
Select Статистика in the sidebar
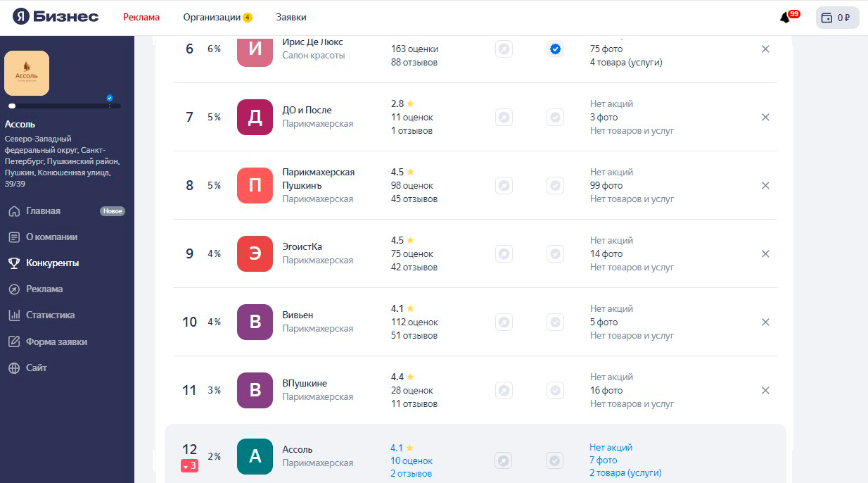(50, 315)
